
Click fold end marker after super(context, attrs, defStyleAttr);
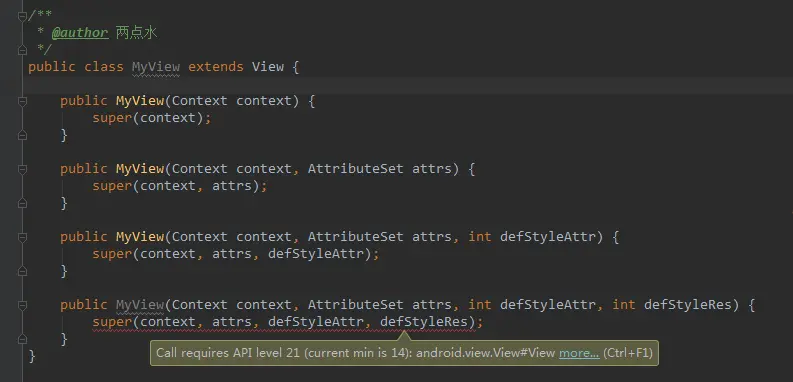tap(22, 271)
